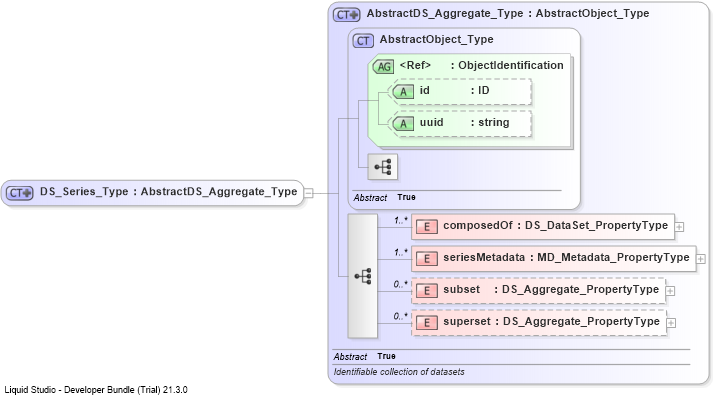713x395 pixels.
Task: Click the 0..* cardinality of superset
Action: [400, 316]
